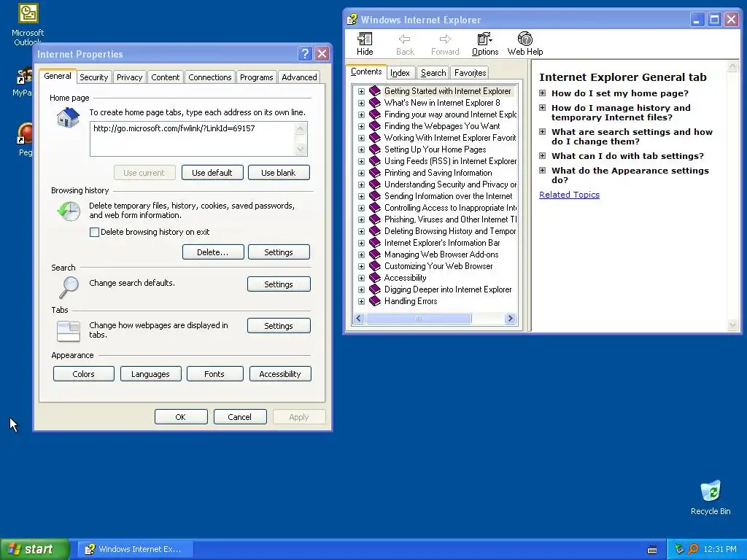Click book icon next to Managing Web Browser Add-ons
Screen dimensions: 747x560
tap(375, 254)
